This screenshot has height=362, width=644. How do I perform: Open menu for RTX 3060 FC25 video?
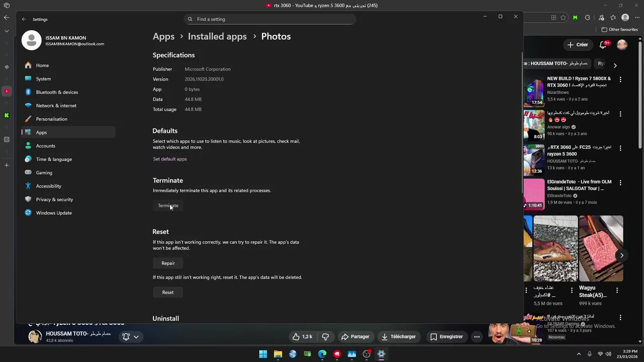click(620, 148)
